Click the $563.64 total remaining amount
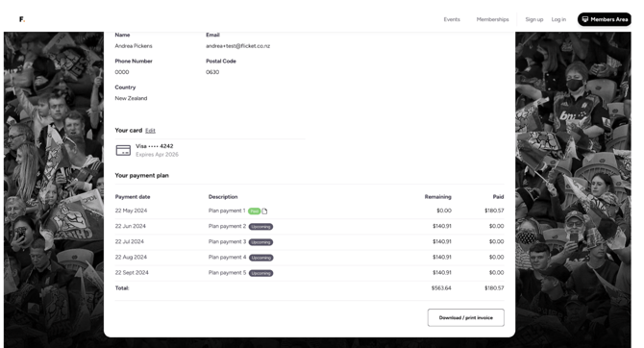Image resolution: width=644 pixels, height=348 pixels. 441,288
